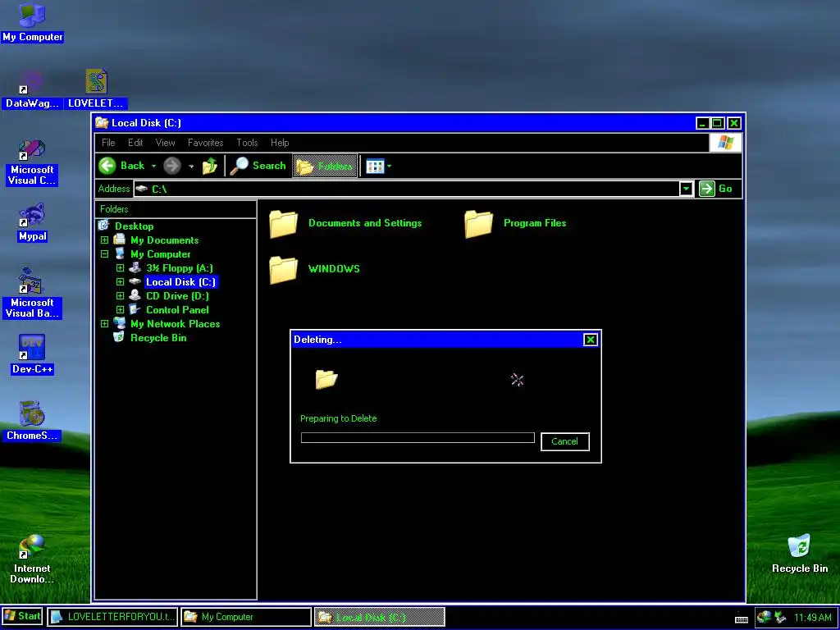This screenshot has width=840, height=630.
Task: Select the LOVELET... script file on desktop
Action: (96, 90)
